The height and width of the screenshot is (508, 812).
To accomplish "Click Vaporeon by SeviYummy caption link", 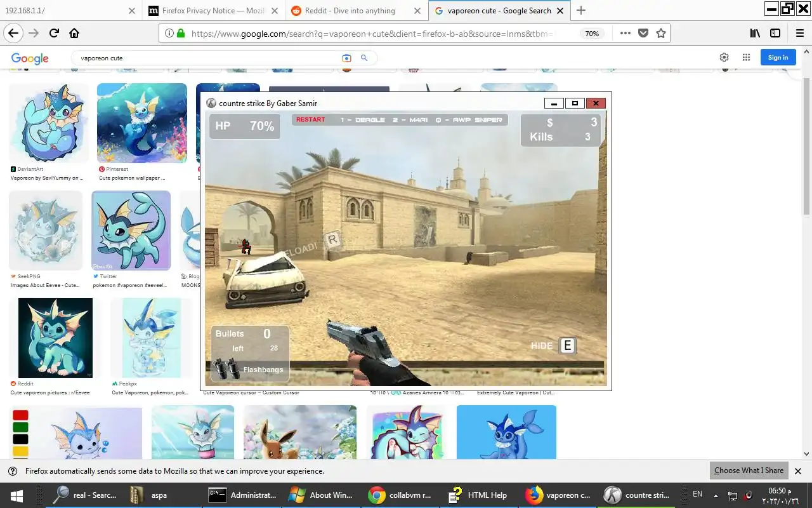I will 46,178.
